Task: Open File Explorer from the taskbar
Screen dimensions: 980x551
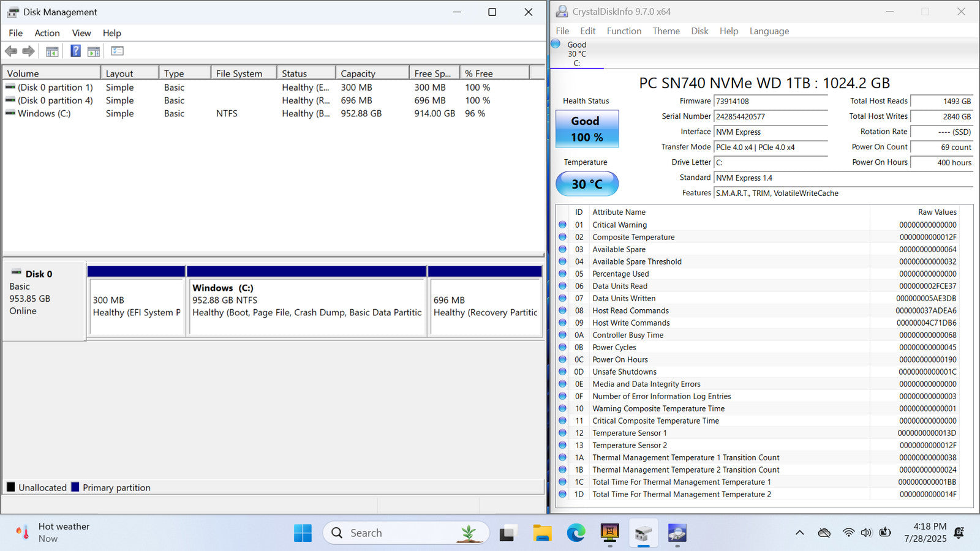Action: click(x=542, y=533)
